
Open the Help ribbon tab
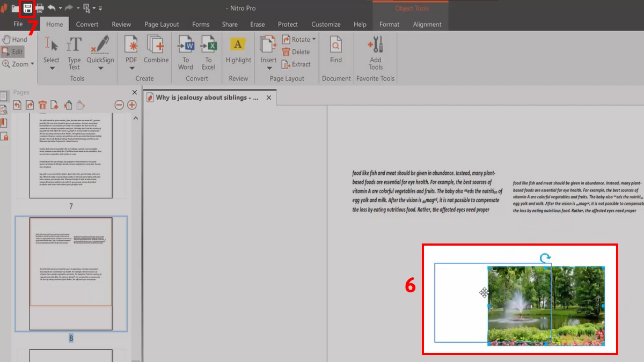coord(360,24)
